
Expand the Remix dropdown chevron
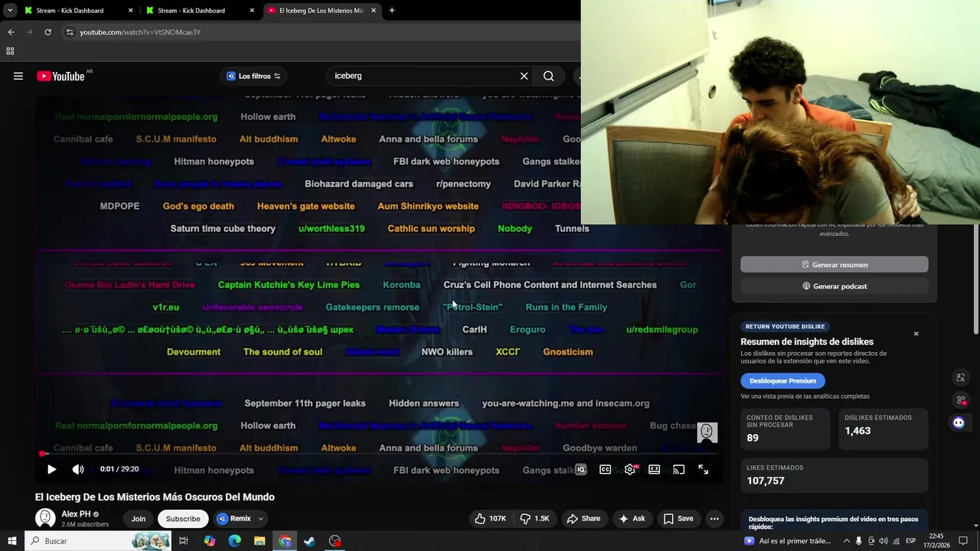point(260,518)
